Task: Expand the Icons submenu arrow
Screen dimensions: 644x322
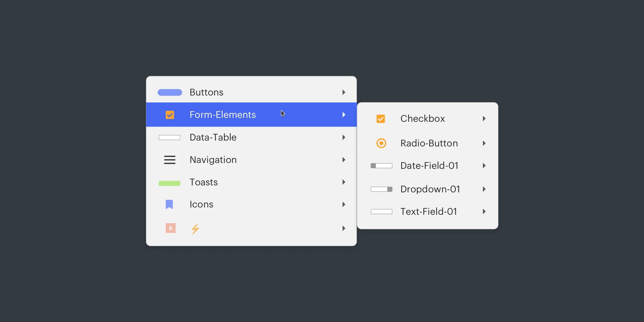Action: pyautogui.click(x=344, y=205)
